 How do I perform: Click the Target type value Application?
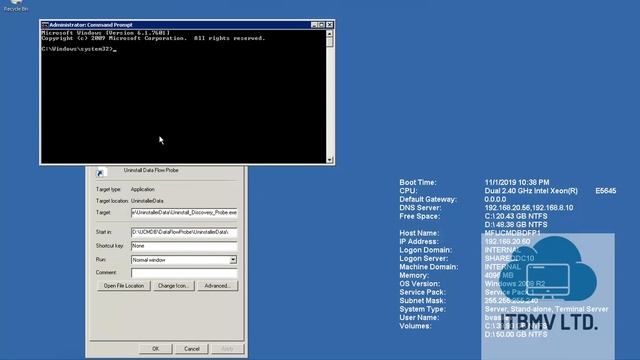click(x=142, y=189)
